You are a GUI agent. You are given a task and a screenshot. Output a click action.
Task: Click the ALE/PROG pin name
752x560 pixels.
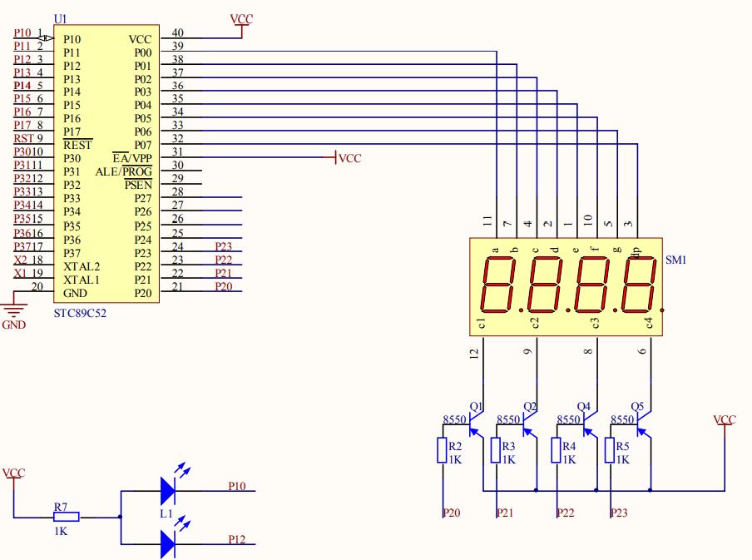(124, 171)
